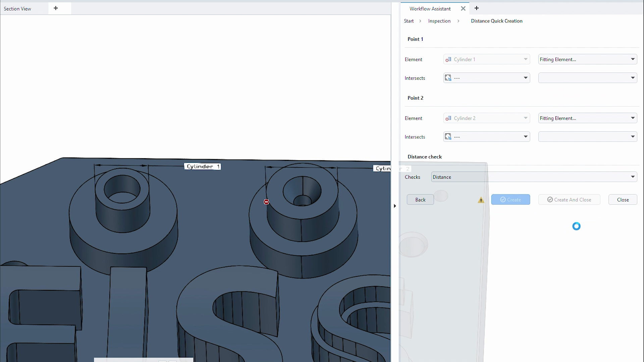The image size is (644, 362).
Task: Open Point 1 Fitting Element dropdown
Action: point(587,59)
